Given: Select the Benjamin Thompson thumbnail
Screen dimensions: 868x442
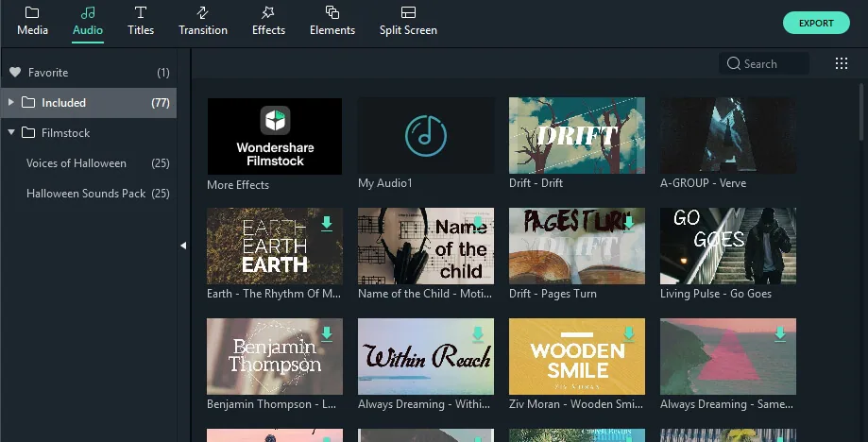Looking at the screenshot, I should [x=275, y=356].
